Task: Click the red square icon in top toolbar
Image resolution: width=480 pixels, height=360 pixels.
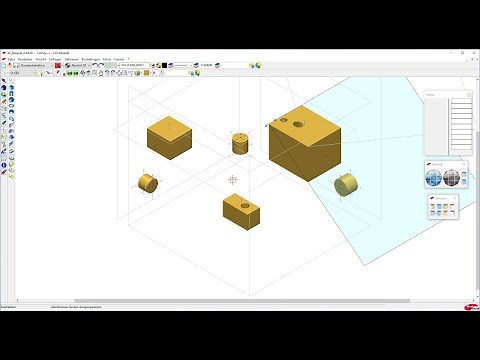Action: [x=58, y=66]
